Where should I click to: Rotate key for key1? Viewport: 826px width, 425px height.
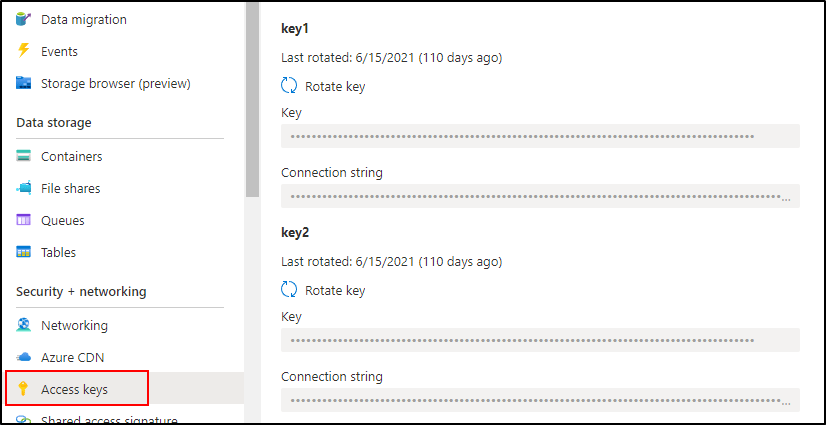coord(324,86)
